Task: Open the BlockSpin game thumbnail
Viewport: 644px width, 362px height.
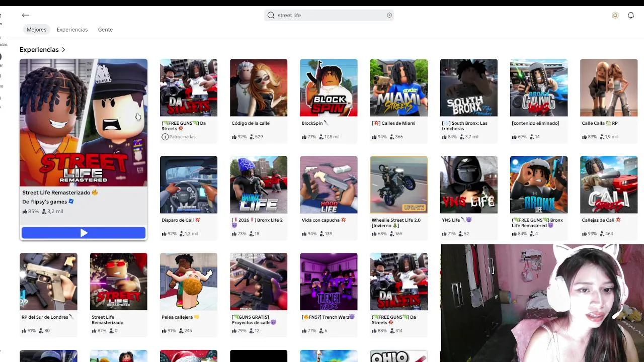Action: point(329,87)
